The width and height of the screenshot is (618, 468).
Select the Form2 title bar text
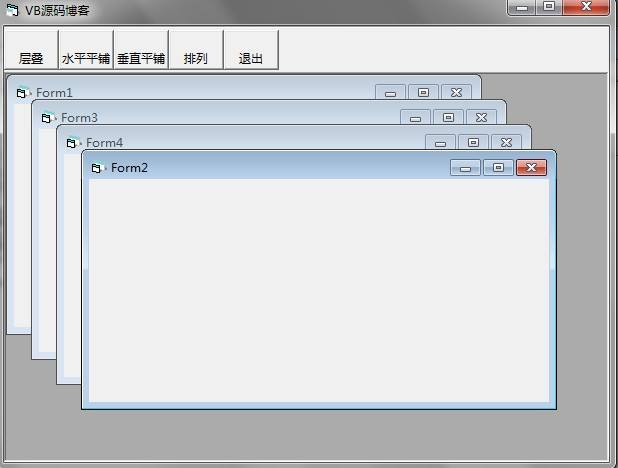pos(129,168)
